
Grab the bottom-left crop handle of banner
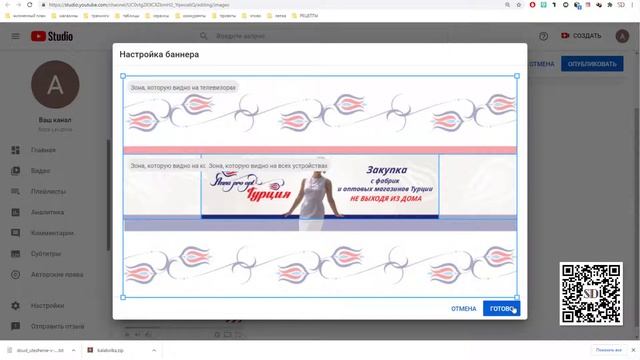pyautogui.click(x=123, y=298)
